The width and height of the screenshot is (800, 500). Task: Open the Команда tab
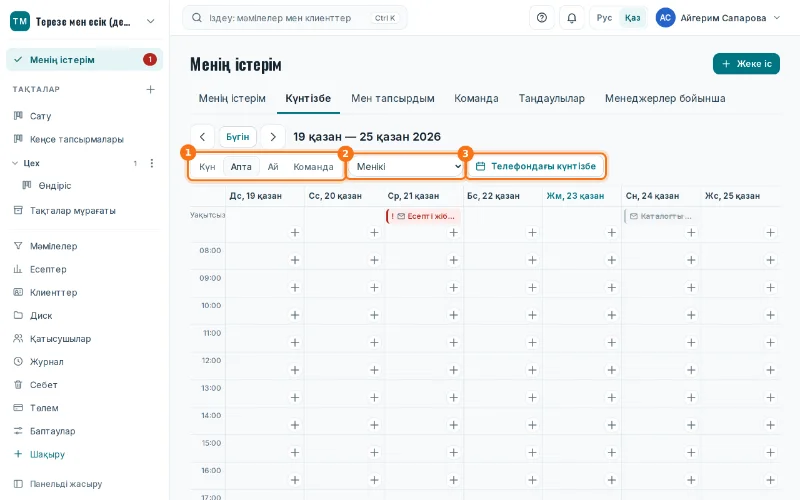pos(477,98)
